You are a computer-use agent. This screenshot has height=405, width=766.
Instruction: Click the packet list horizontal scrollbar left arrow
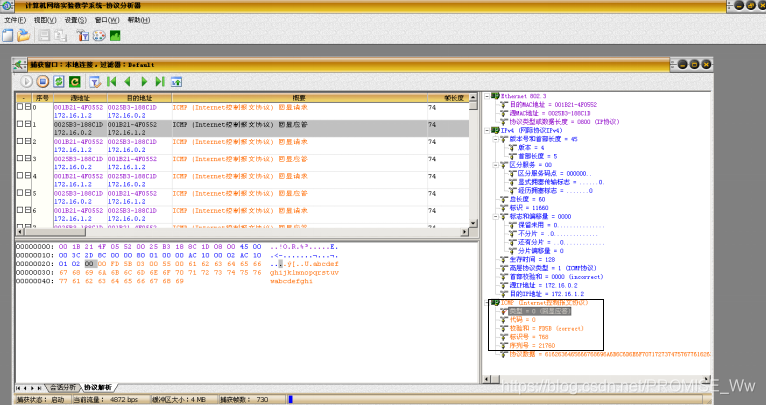point(20,232)
